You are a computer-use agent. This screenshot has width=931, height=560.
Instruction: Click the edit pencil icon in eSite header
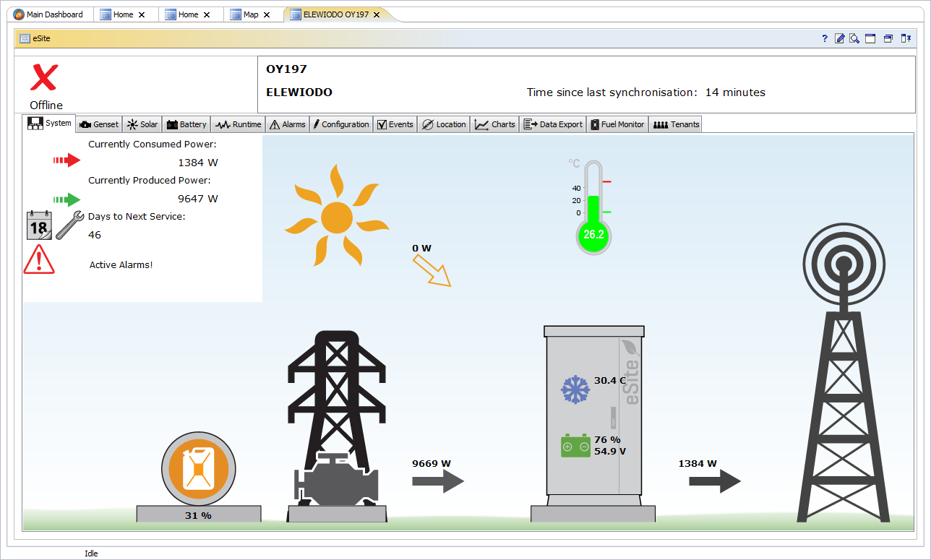tap(839, 39)
